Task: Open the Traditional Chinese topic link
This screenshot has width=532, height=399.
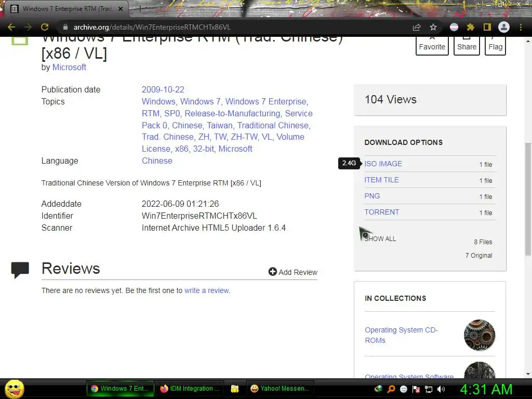Action: (273, 125)
